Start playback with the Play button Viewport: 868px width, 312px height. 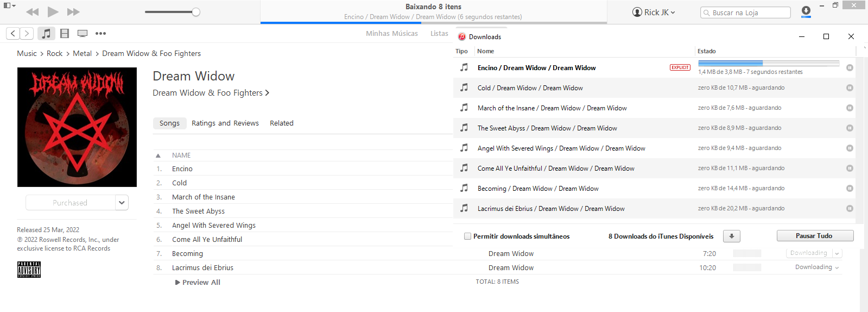point(53,11)
